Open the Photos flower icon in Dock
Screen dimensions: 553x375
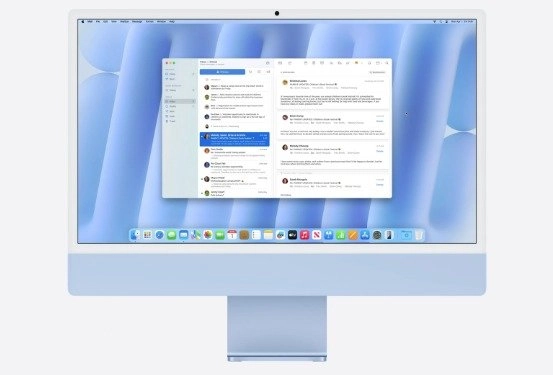click(x=208, y=235)
